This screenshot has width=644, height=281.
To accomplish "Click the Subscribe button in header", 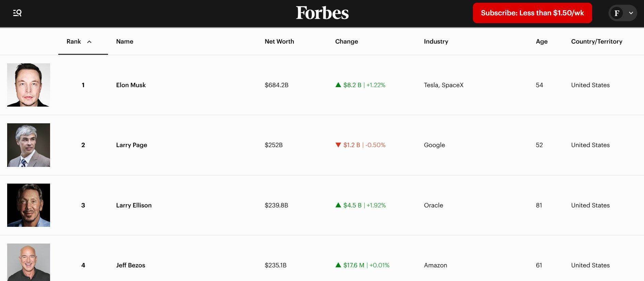I will [532, 13].
